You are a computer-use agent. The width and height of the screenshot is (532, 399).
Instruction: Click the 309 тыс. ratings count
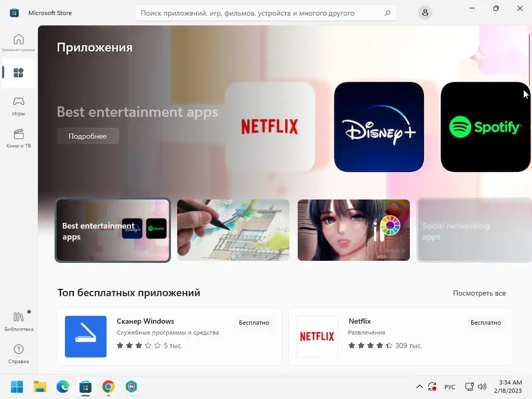[408, 345]
